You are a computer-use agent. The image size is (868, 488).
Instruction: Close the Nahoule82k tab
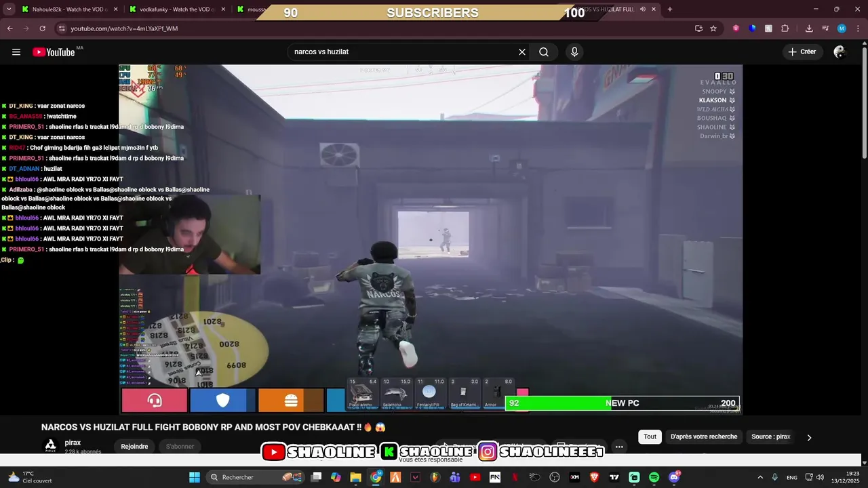coord(115,9)
